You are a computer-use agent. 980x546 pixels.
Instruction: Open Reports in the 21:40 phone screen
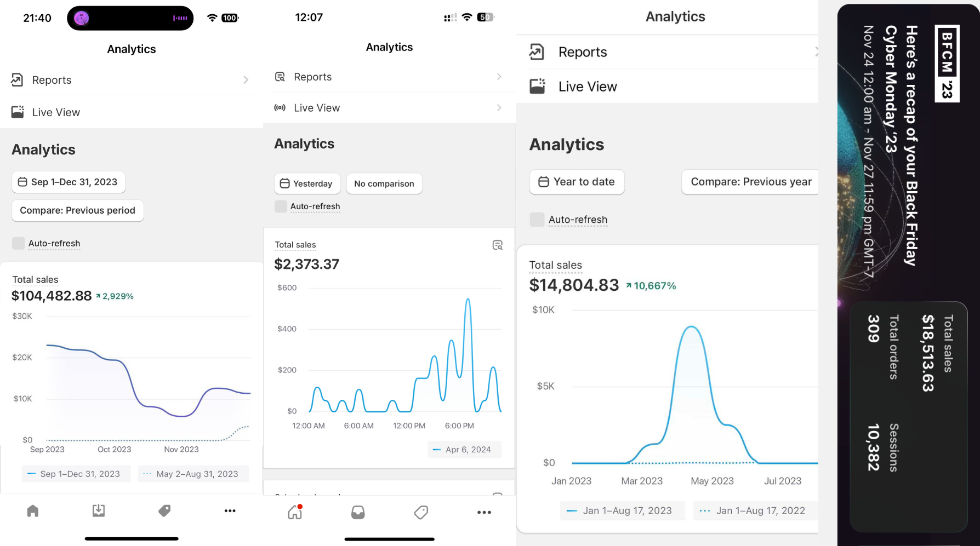[x=132, y=80]
